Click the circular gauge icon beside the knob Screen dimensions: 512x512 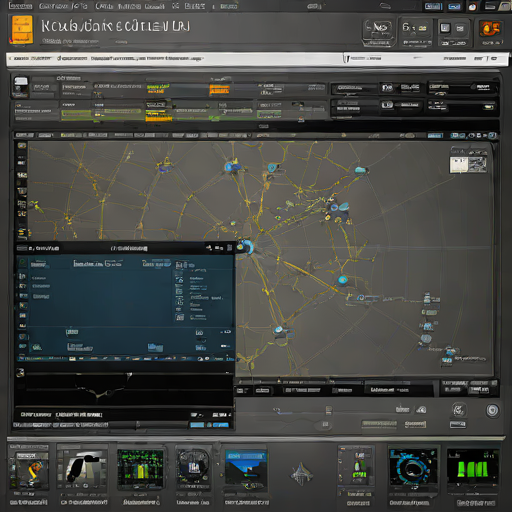pyautogui.click(x=459, y=410)
